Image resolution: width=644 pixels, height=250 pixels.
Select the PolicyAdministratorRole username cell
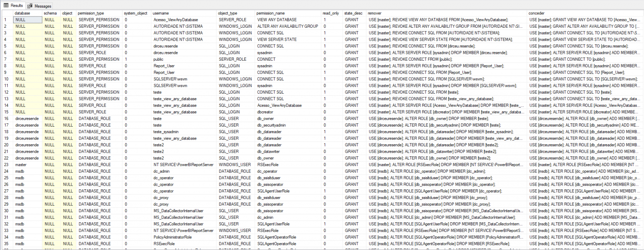(172, 237)
